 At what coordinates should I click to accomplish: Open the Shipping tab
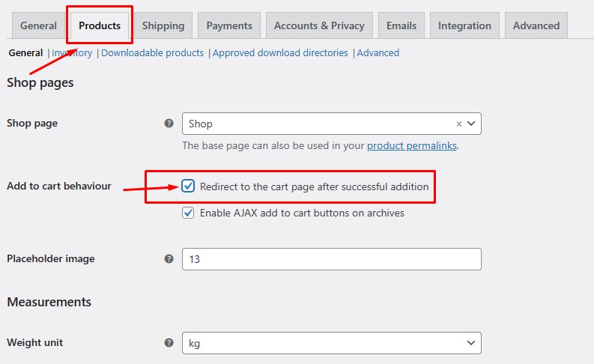(x=163, y=25)
